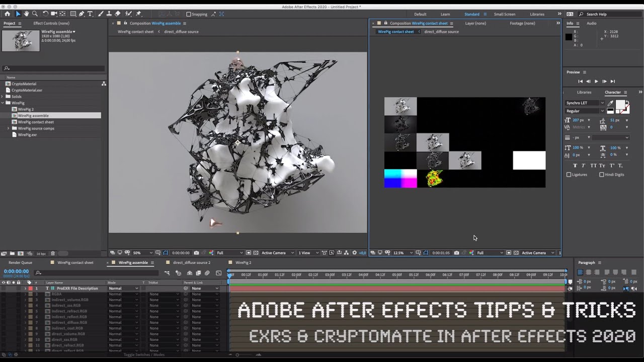Select the Zoom magnifier tool
644x362 pixels.
[x=35, y=14]
